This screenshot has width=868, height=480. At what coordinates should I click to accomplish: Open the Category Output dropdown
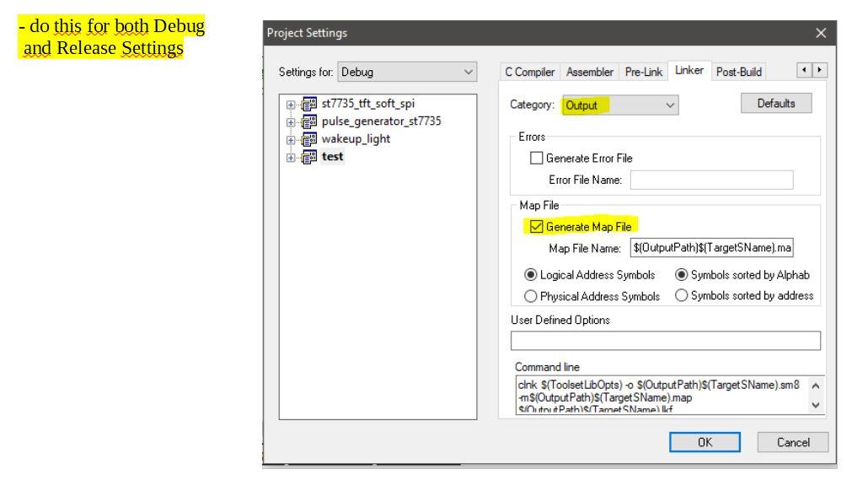(x=620, y=105)
